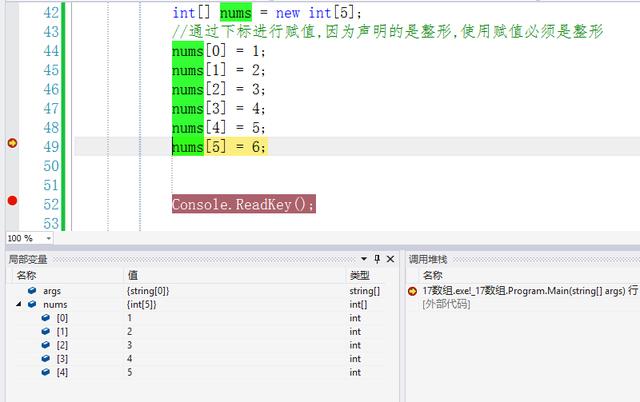Click line number 44 in the gutter
Image resolution: width=640 pixels, height=402 pixels.
(51, 51)
